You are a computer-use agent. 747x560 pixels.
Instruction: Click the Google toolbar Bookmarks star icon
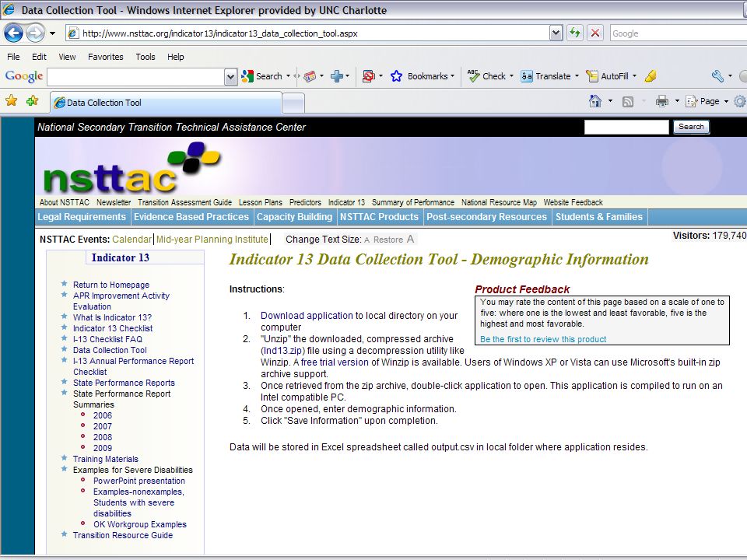pyautogui.click(x=396, y=76)
